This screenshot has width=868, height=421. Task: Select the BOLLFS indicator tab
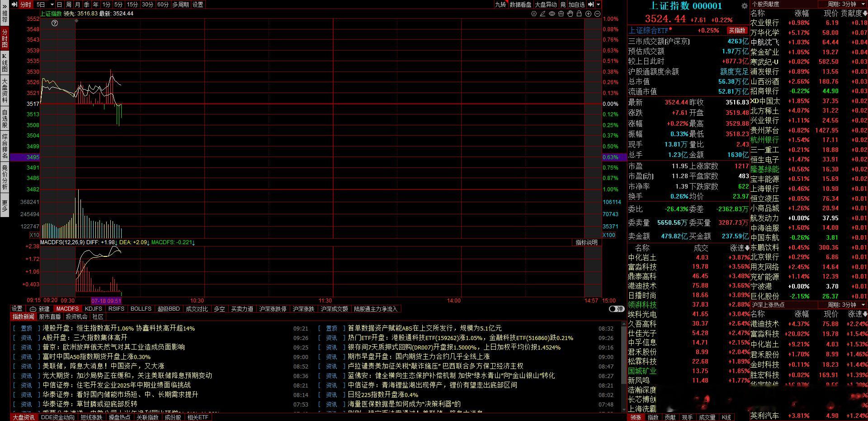point(141,309)
